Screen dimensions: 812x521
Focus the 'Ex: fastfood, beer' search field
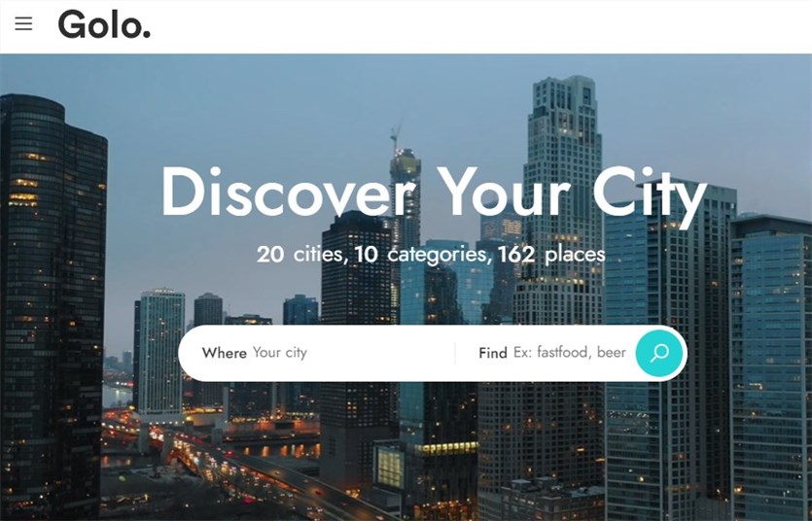[570, 353]
